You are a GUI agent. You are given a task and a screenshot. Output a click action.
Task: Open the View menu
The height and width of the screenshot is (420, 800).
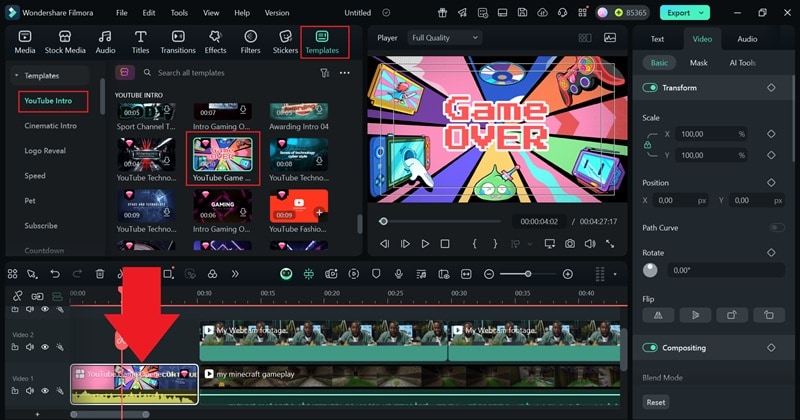click(211, 13)
